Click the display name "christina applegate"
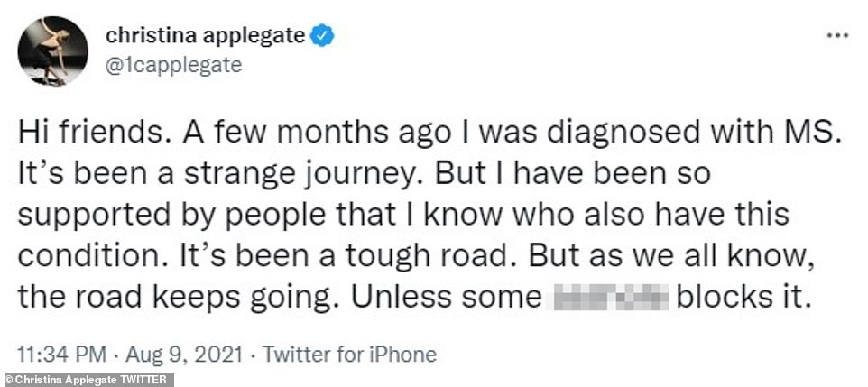 207,36
